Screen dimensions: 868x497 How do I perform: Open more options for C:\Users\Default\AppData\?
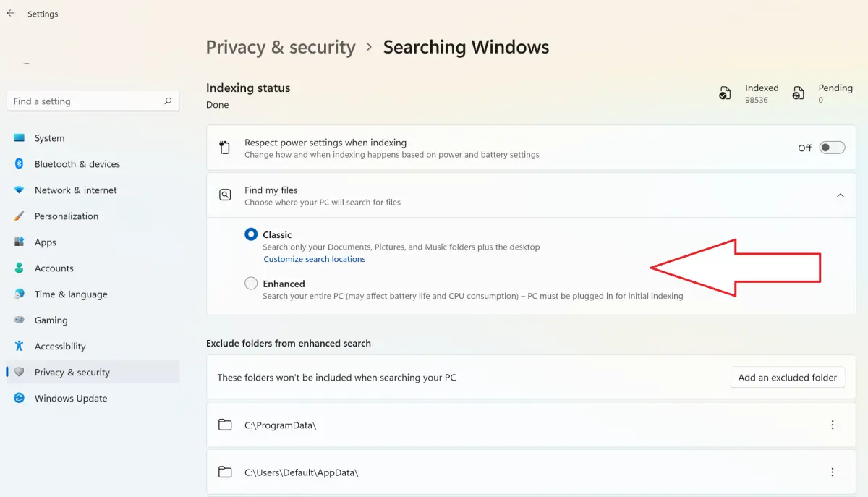[833, 472]
